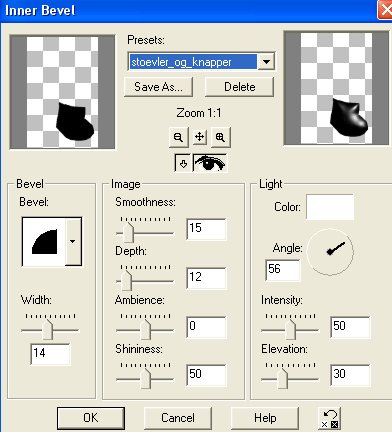Click the Width slider handle
The image size is (392, 432).
tap(48, 330)
